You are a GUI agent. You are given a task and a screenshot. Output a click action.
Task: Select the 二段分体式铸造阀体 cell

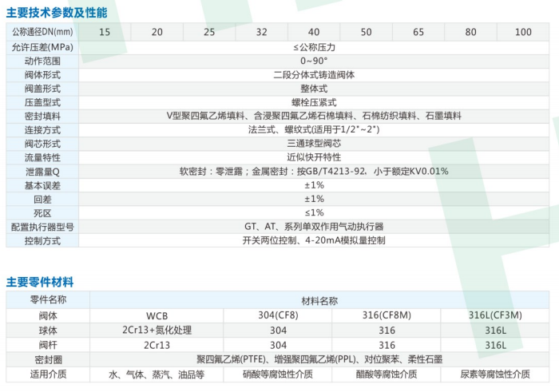(x=313, y=74)
